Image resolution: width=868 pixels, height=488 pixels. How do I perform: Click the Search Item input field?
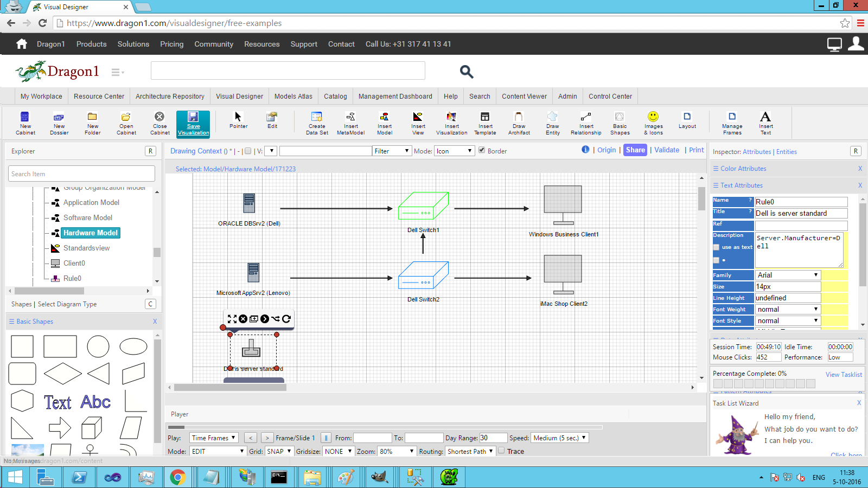(82, 174)
